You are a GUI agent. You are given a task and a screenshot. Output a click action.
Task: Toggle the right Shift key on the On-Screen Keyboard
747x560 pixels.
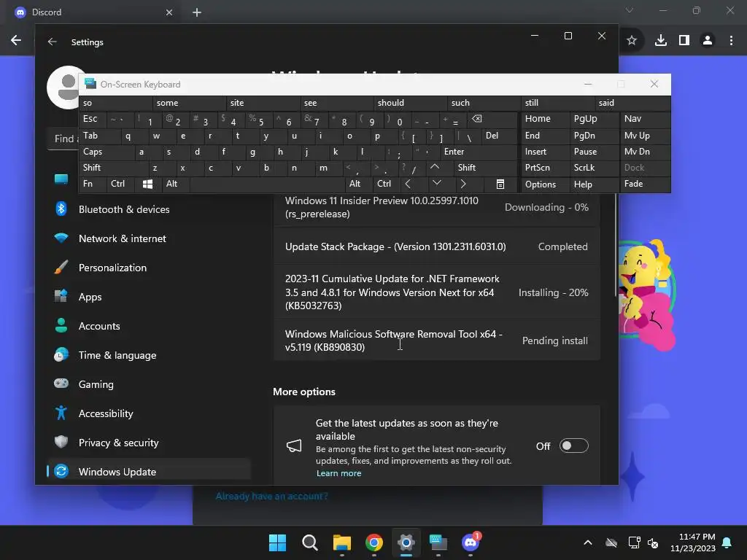485,168
